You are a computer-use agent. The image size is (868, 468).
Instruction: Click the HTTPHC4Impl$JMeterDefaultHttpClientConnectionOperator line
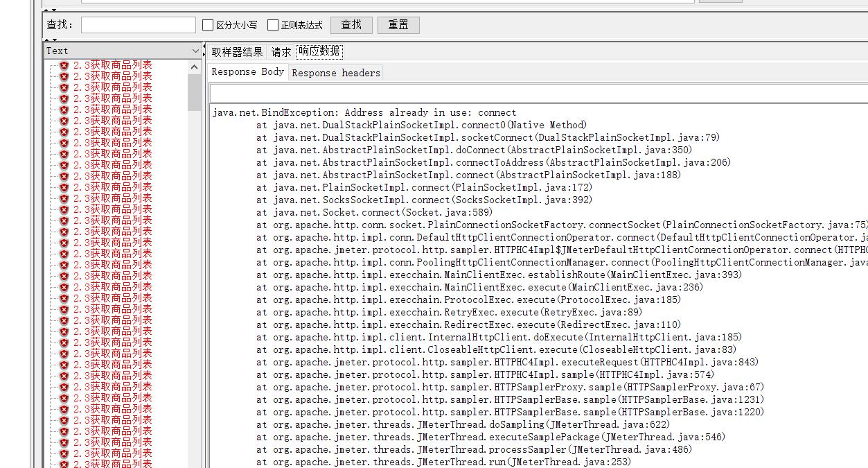[562, 250]
